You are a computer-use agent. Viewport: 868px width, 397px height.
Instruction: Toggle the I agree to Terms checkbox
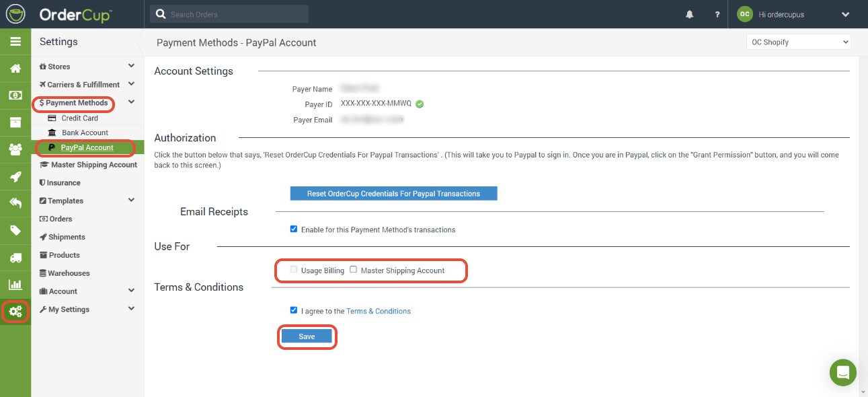pyautogui.click(x=294, y=310)
